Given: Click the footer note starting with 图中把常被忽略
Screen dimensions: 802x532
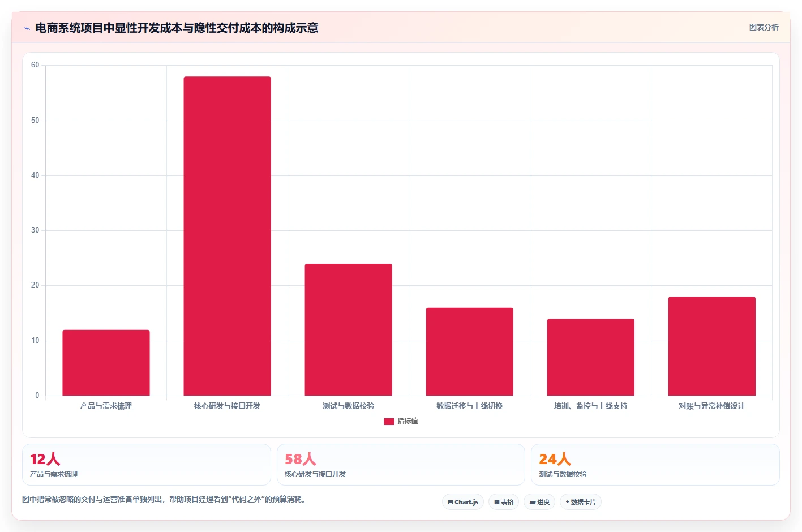Looking at the screenshot, I should pos(164,499).
